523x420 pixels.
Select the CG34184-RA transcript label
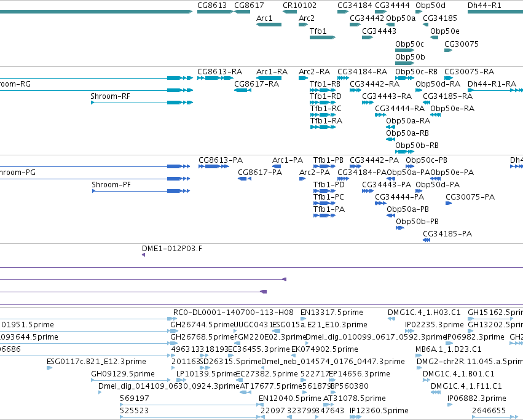(x=362, y=72)
